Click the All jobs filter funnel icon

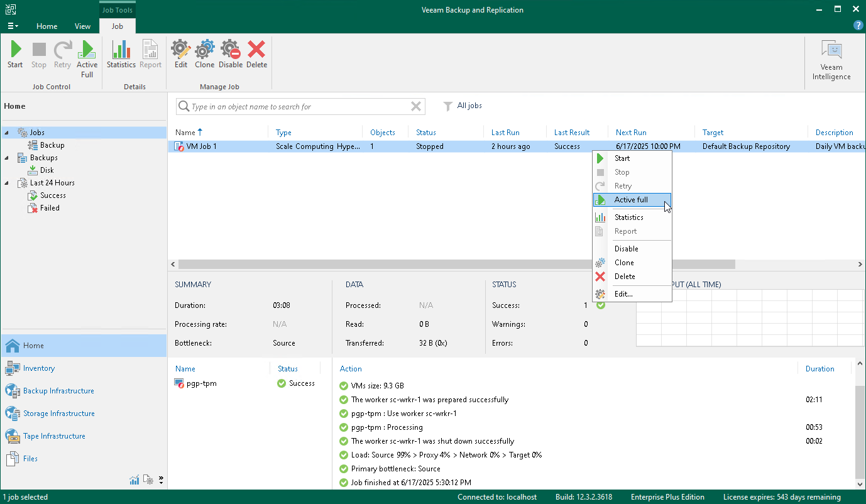pos(448,106)
